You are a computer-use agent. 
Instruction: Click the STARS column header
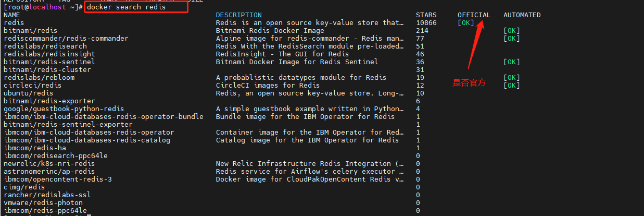point(426,15)
